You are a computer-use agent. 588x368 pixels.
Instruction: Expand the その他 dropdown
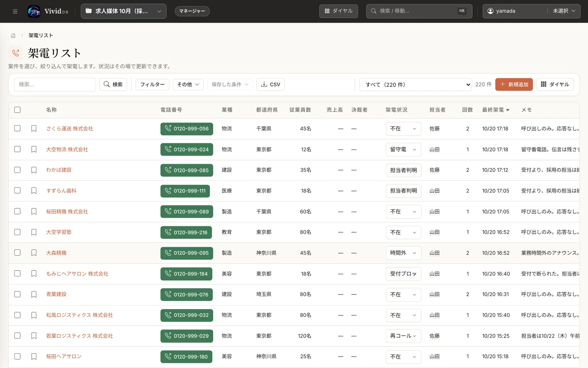pyautogui.click(x=188, y=85)
